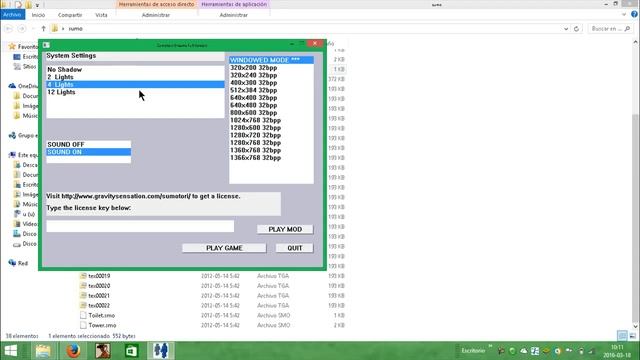Click the PLAY MOD button
This screenshot has width=640, height=360.
point(285,229)
